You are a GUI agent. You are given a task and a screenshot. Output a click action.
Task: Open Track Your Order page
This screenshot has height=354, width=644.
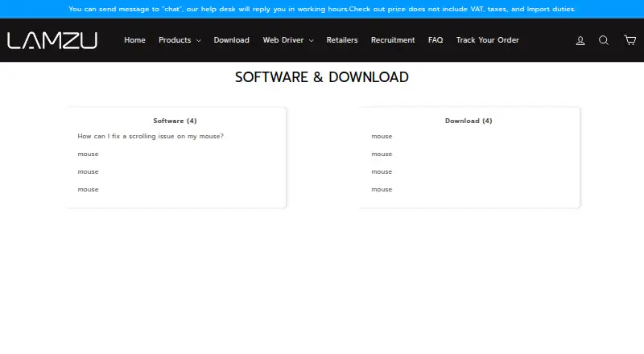pyautogui.click(x=488, y=40)
